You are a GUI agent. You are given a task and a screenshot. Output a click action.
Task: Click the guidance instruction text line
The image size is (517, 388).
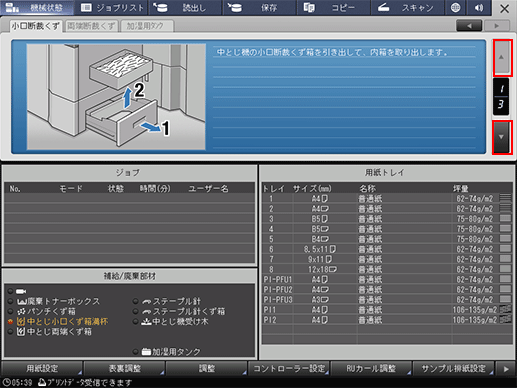[x=332, y=52]
